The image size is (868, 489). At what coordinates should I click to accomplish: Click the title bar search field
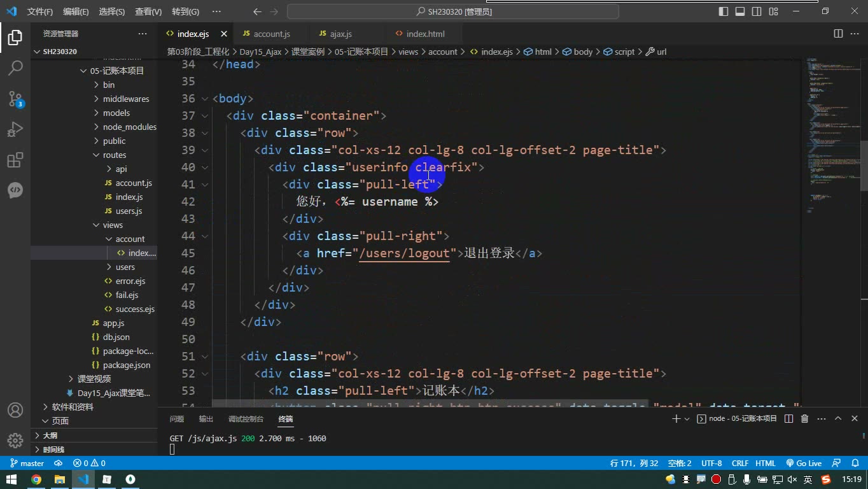pos(453,11)
